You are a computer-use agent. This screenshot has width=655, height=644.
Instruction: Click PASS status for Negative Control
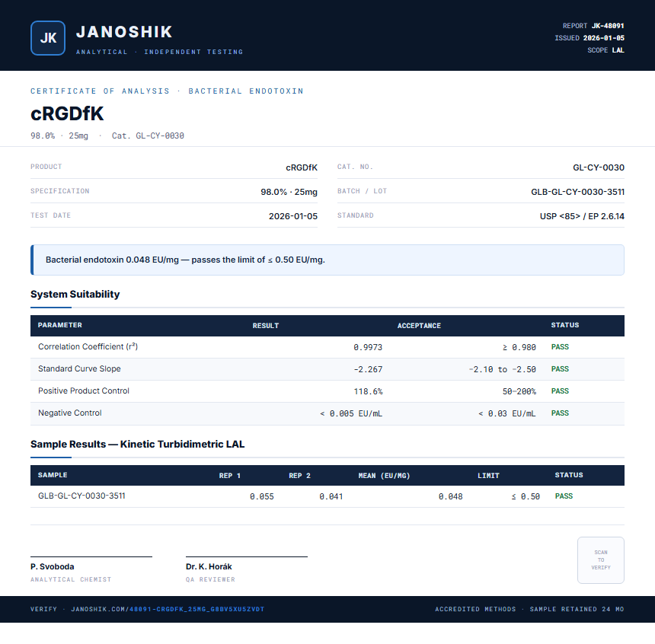pos(560,413)
